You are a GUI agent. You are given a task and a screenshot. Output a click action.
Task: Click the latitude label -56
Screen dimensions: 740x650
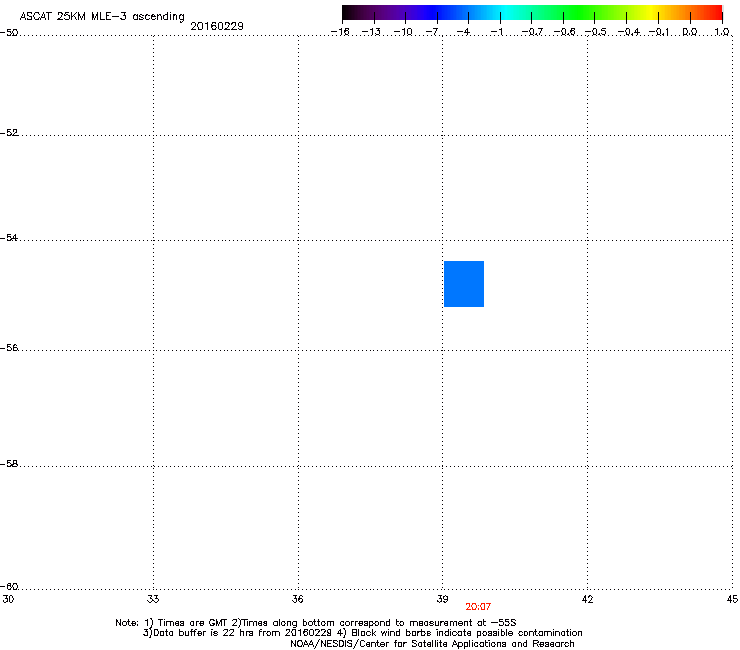(9, 347)
